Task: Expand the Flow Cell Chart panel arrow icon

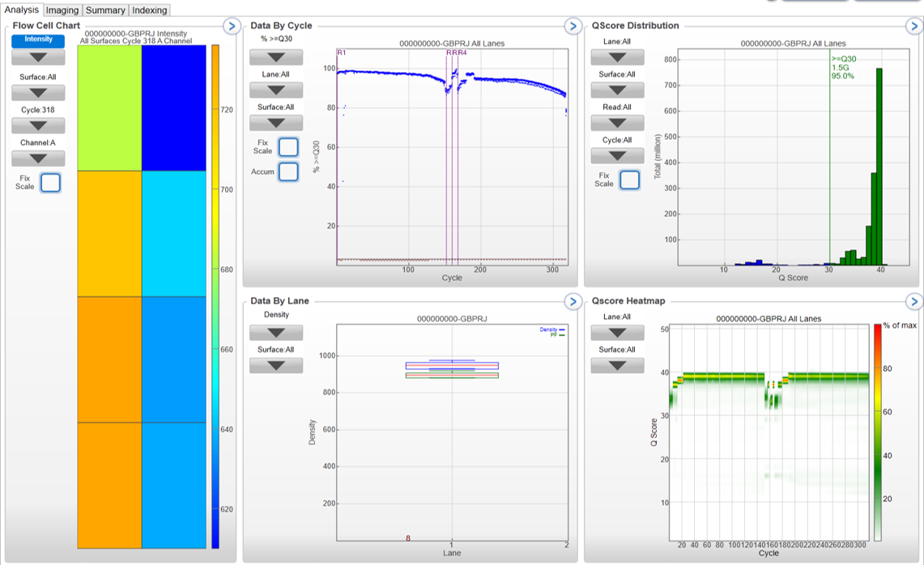Action: coord(231,26)
